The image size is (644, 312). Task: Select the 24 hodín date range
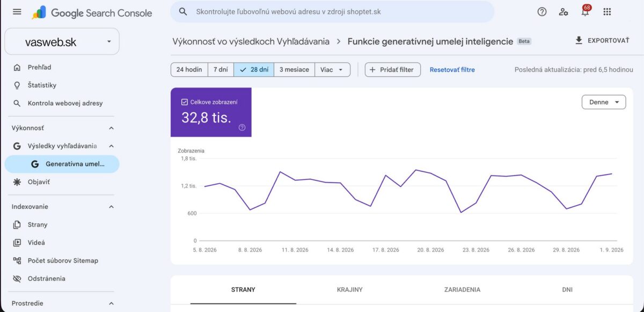pos(189,70)
